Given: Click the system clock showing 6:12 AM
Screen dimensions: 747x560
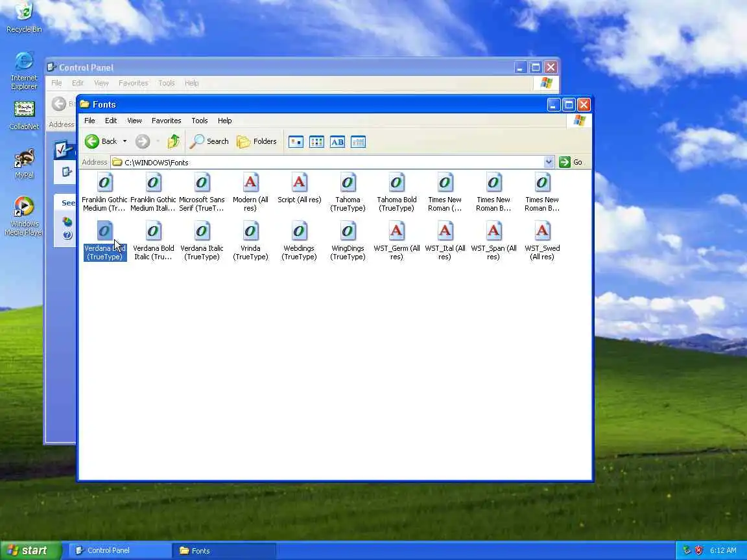Looking at the screenshot, I should (x=723, y=550).
